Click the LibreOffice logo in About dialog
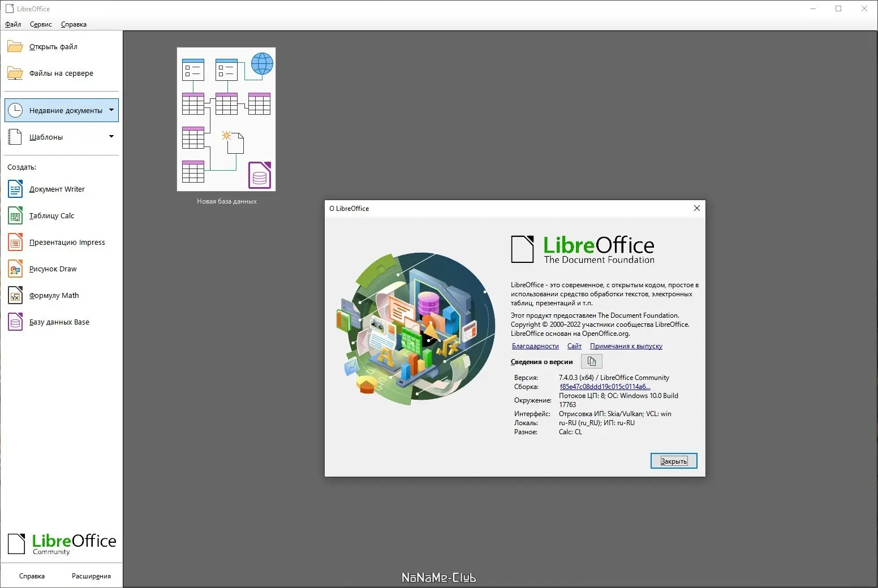This screenshot has width=878, height=588. (583, 249)
